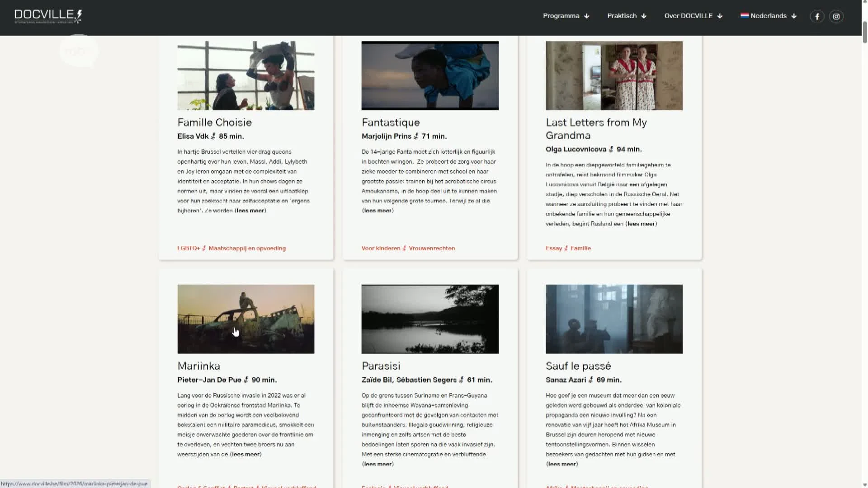
Task: Open the Fantastique film thumbnail
Action: (x=429, y=75)
